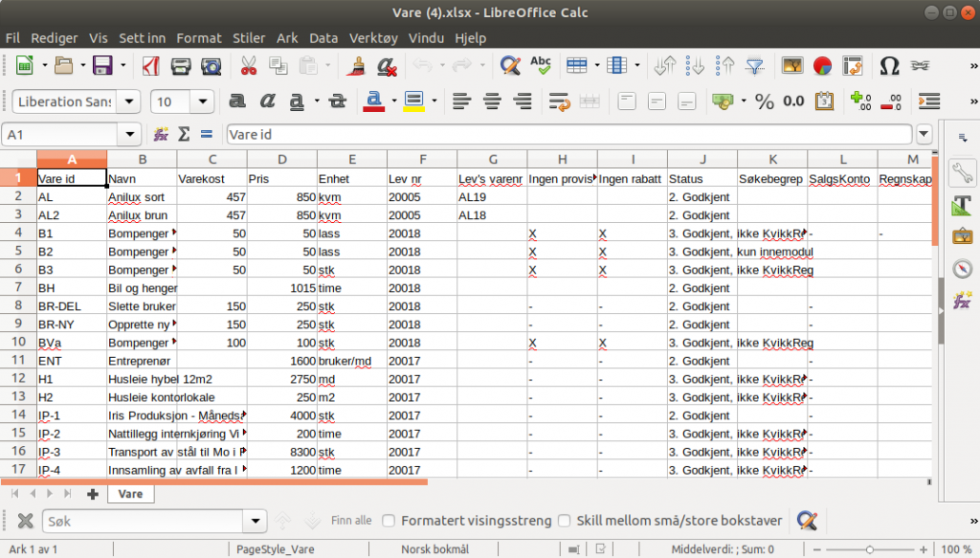Screen dimensions: 980x558
Task: Toggle bold text formatting
Action: coord(237,101)
